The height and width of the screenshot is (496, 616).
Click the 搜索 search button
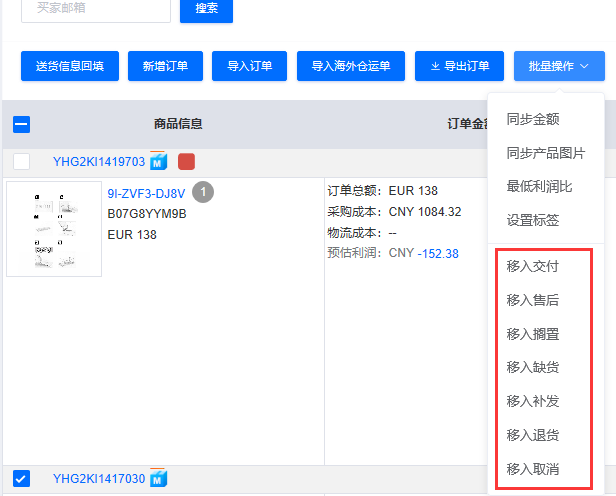coord(206,7)
